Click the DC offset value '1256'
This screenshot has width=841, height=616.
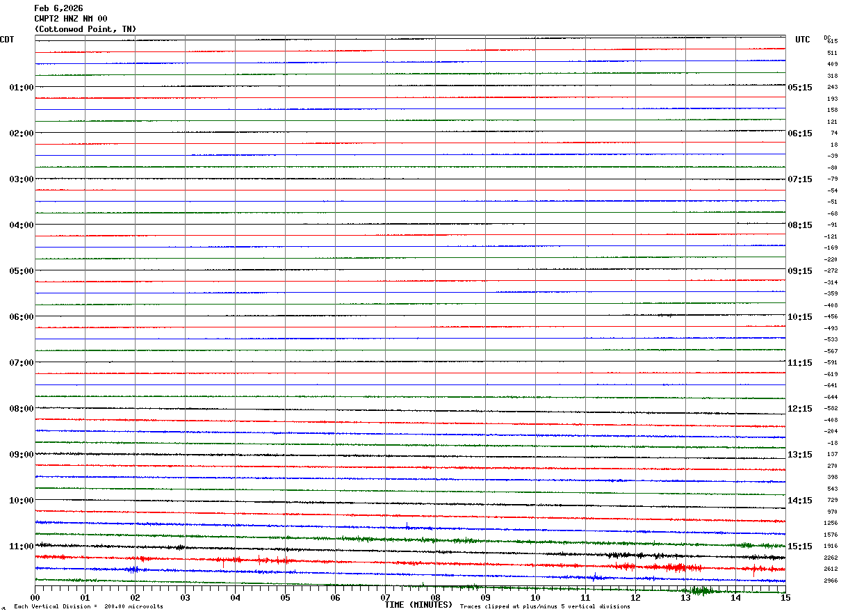click(x=831, y=523)
